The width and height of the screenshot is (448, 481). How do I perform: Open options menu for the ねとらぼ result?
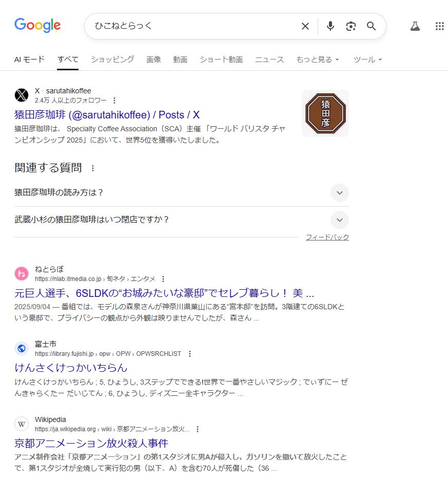(163, 279)
